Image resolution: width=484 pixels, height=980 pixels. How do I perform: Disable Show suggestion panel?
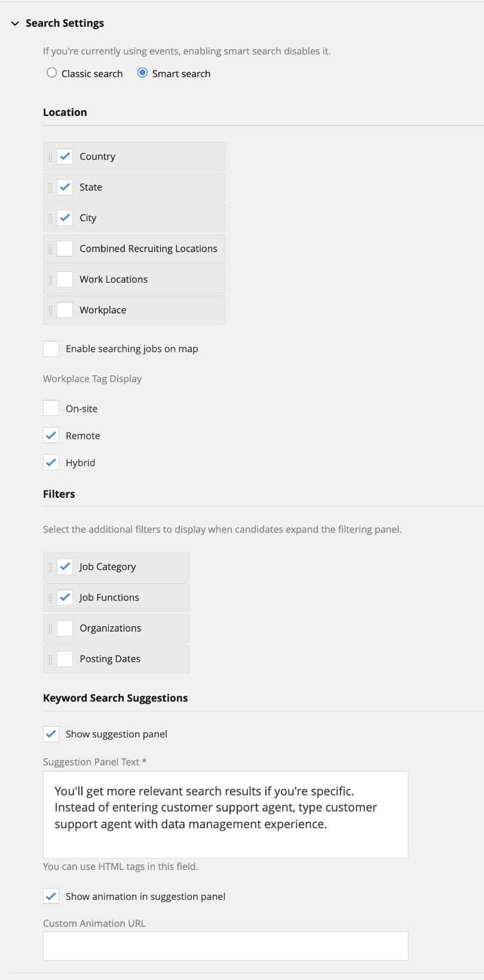click(x=51, y=734)
